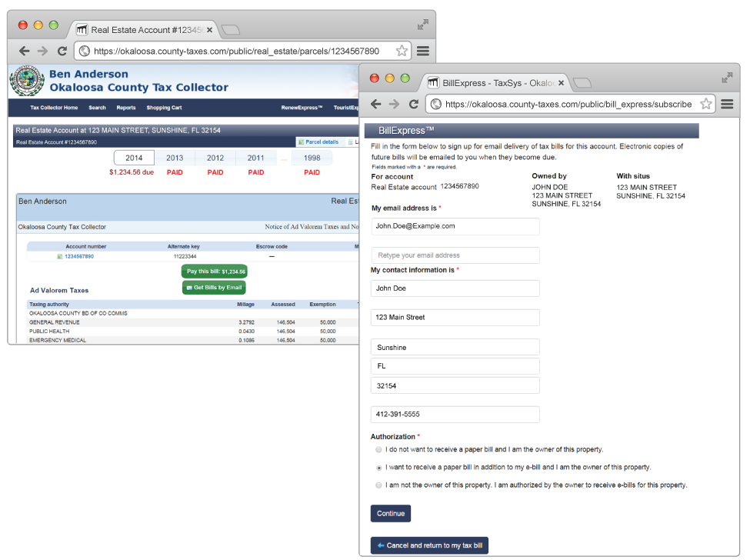Click the '$1,234.56 due' amount under 2014
This screenshot has width=750, height=560.
pos(132,172)
